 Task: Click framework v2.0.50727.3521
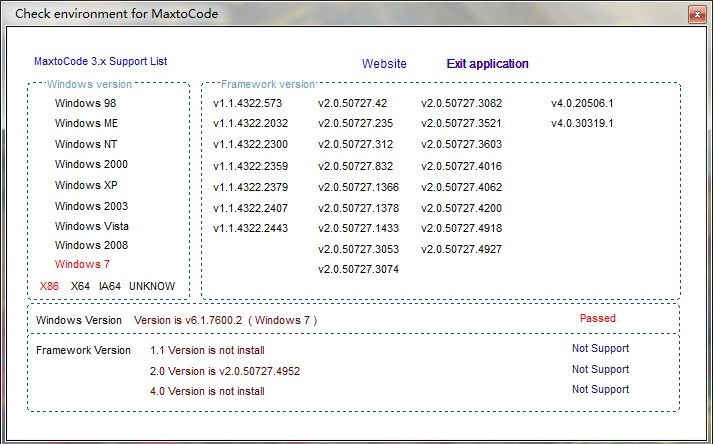[x=462, y=123]
